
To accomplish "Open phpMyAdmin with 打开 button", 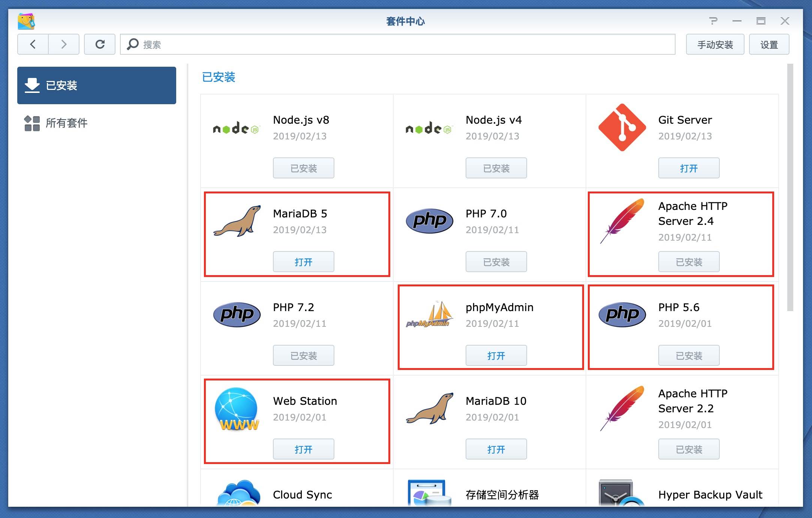I will pos(496,355).
